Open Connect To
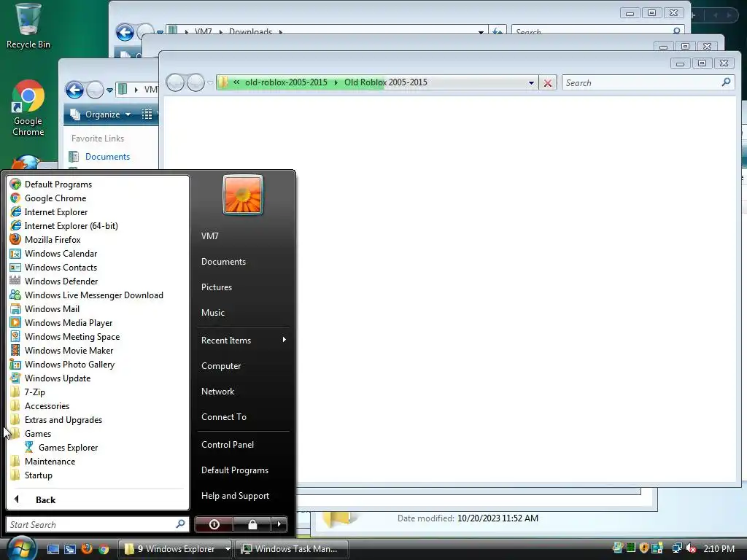This screenshot has height=560, width=747. click(223, 416)
